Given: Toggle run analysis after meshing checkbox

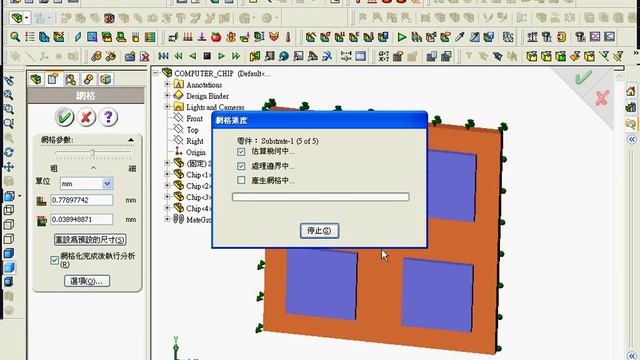Looking at the screenshot, I should click(54, 260).
